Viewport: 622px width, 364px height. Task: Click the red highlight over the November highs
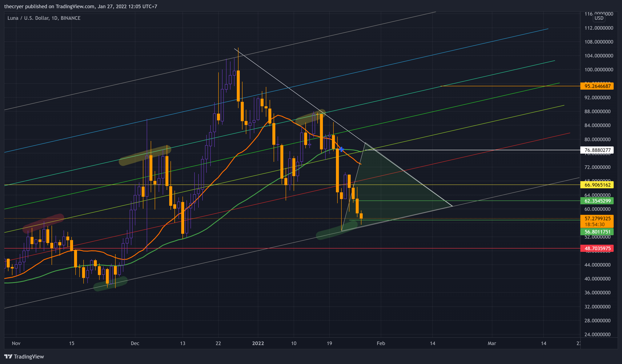[x=43, y=223]
